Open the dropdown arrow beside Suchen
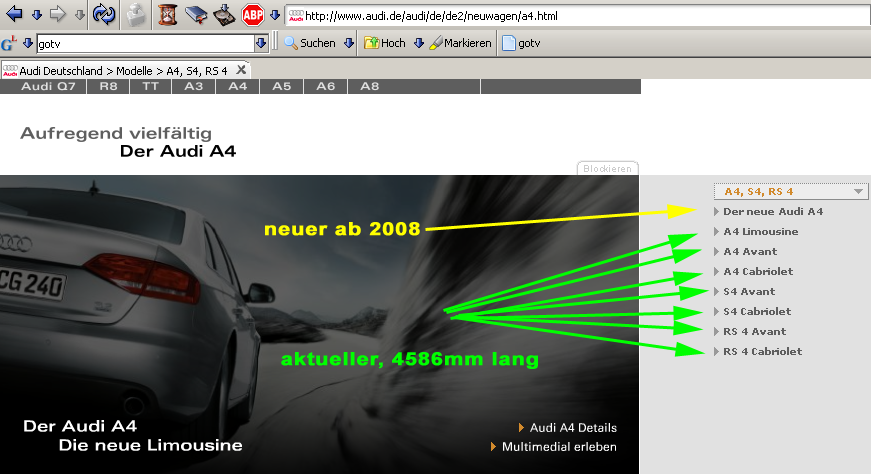 [349, 43]
